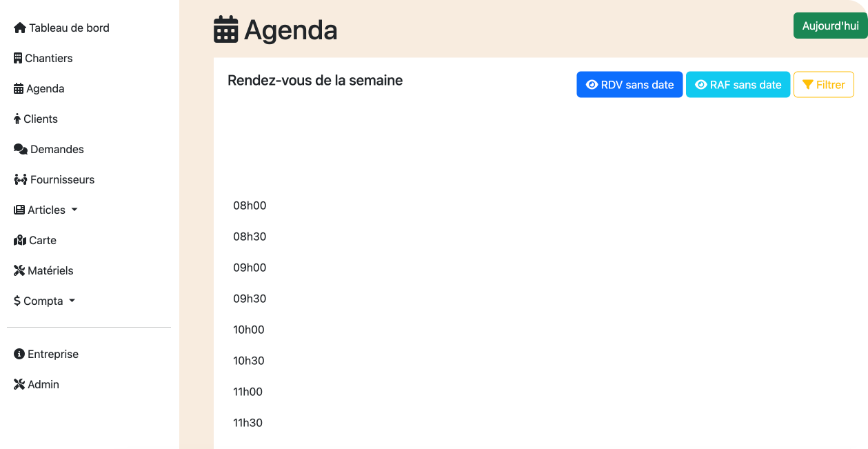Image resolution: width=868 pixels, height=449 pixels.
Task: Open the Filtrer filter options
Action: pyautogui.click(x=824, y=85)
